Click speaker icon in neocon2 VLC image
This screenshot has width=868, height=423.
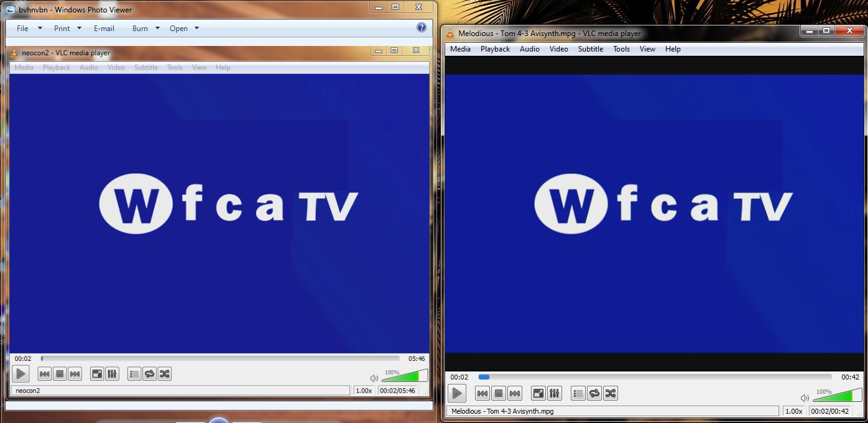point(374,378)
